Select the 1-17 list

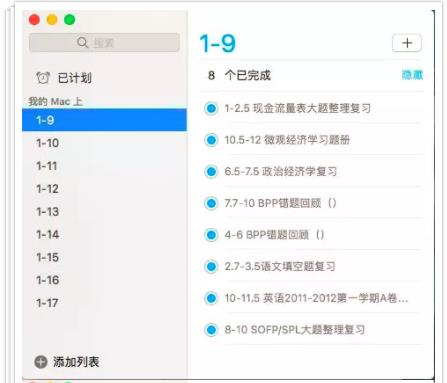(x=104, y=303)
